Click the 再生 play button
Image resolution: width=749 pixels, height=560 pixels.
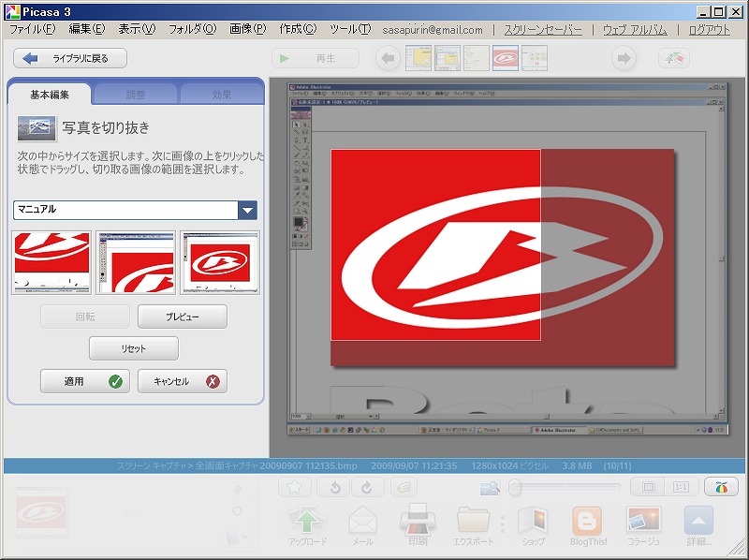(316, 58)
